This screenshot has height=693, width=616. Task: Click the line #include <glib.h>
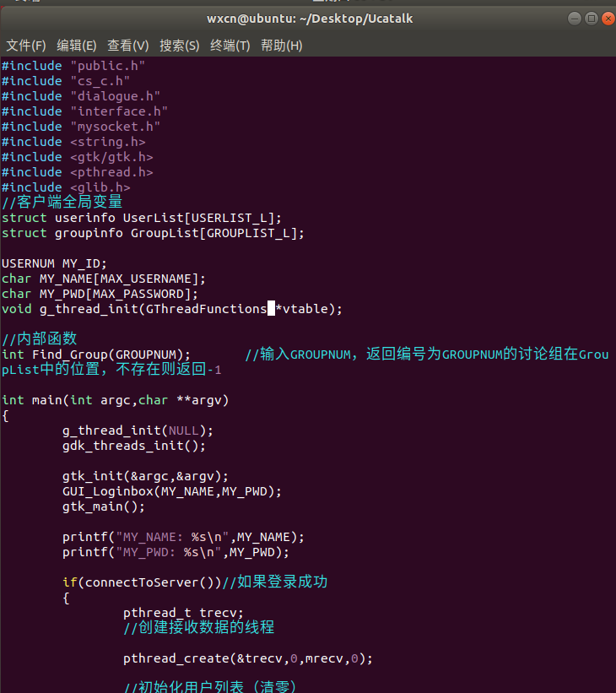pyautogui.click(x=66, y=187)
